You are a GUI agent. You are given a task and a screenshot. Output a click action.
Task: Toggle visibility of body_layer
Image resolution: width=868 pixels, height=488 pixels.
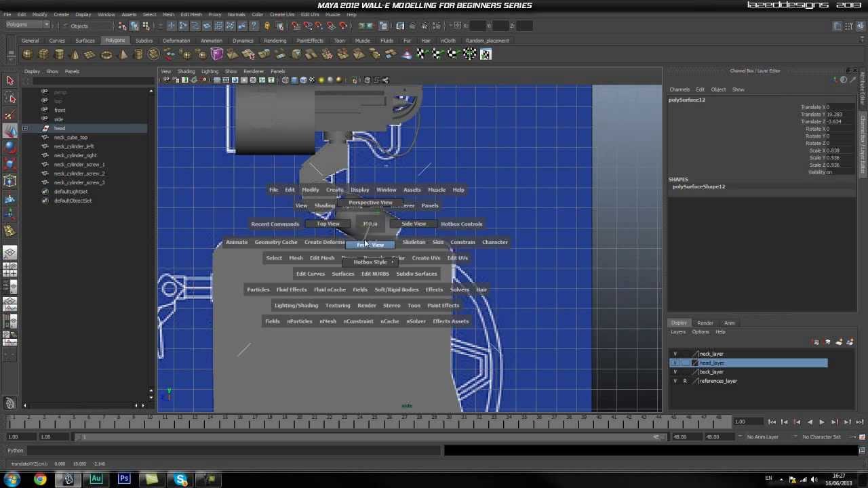point(675,372)
